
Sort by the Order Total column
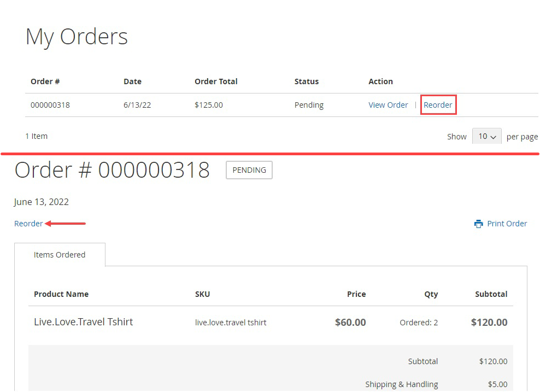click(x=216, y=81)
